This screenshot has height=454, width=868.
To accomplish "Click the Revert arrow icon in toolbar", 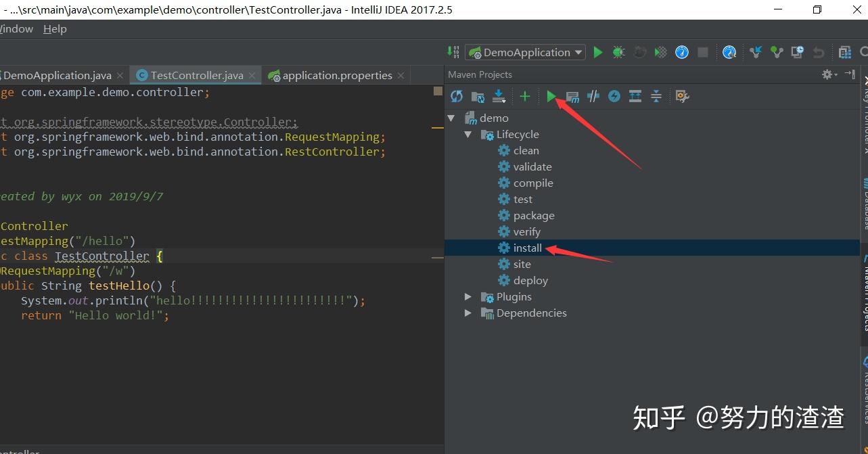I will click(819, 52).
